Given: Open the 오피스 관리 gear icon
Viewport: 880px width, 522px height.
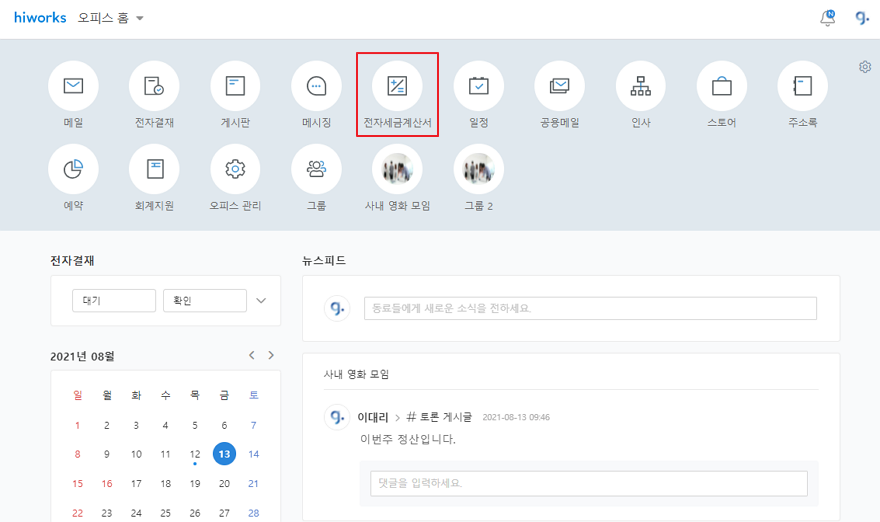Looking at the screenshot, I should click(x=235, y=169).
